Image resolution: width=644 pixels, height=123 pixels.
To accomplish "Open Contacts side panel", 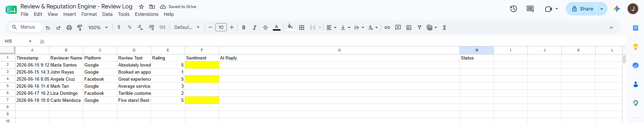I will tap(636, 84).
